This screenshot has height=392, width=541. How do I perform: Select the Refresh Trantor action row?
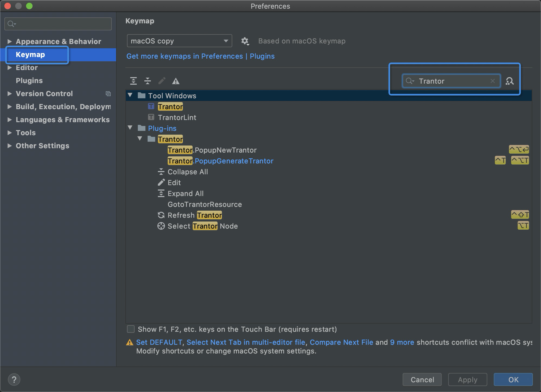(x=195, y=215)
